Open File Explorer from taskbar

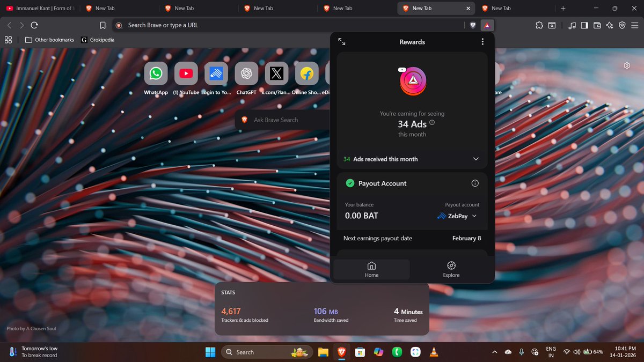(x=323, y=352)
